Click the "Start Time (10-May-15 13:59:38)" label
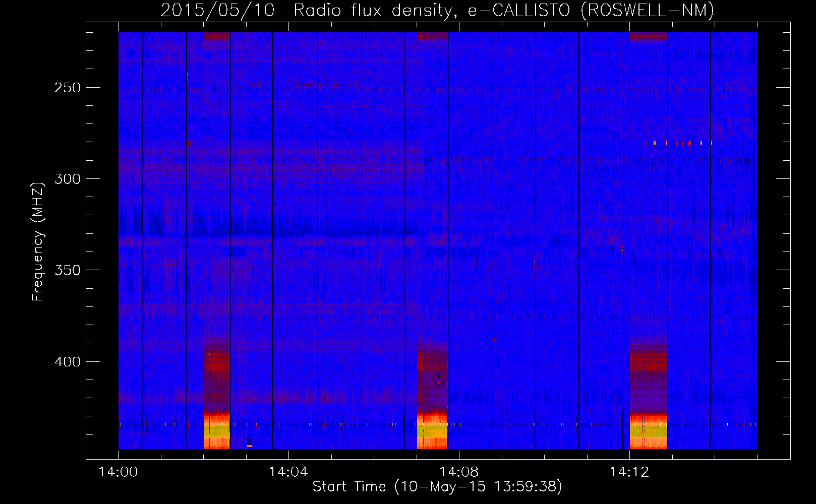Image resolution: width=816 pixels, height=504 pixels. point(437,487)
